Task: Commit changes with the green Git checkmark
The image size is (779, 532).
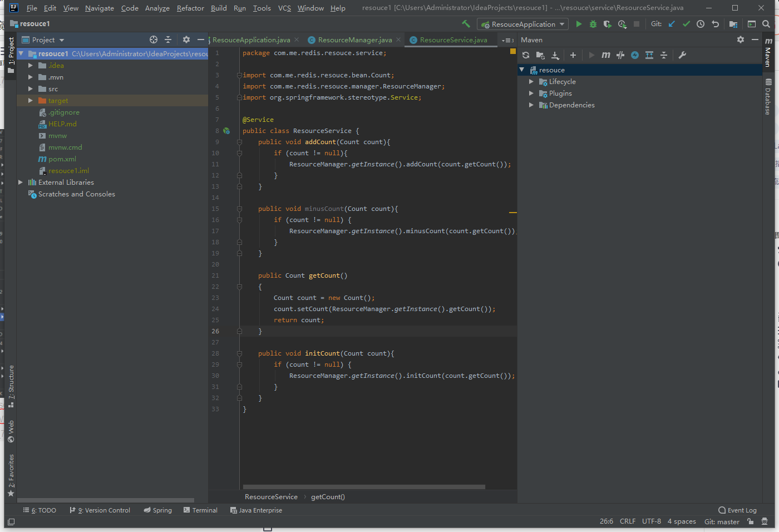Action: [686, 24]
